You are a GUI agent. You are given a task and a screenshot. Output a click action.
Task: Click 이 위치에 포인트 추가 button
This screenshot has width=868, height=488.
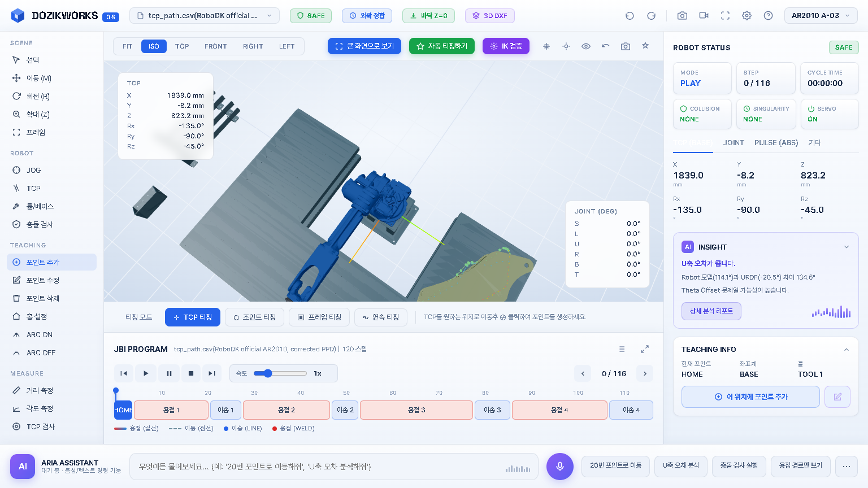pyautogui.click(x=750, y=396)
